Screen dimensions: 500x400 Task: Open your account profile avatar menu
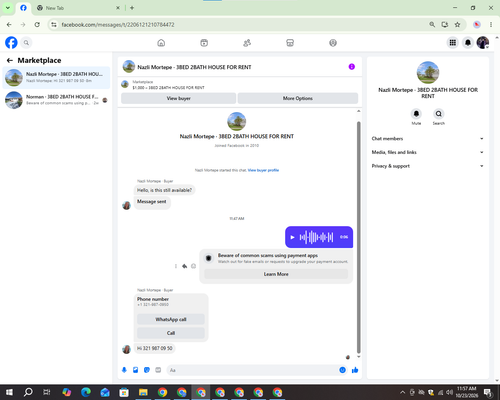click(x=483, y=43)
